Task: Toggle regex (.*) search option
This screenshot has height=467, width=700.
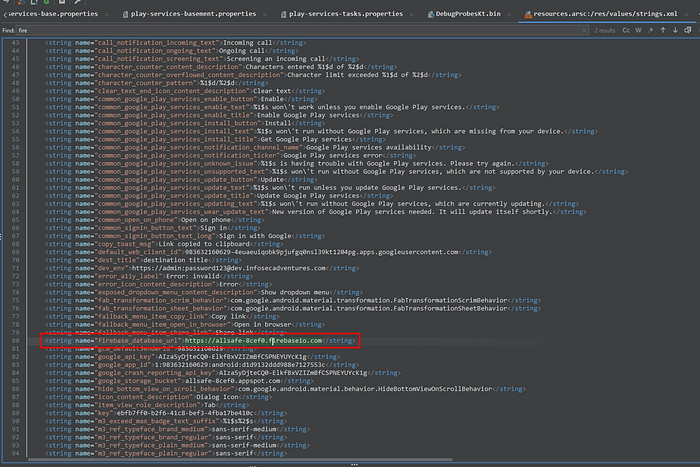Action: click(650, 30)
